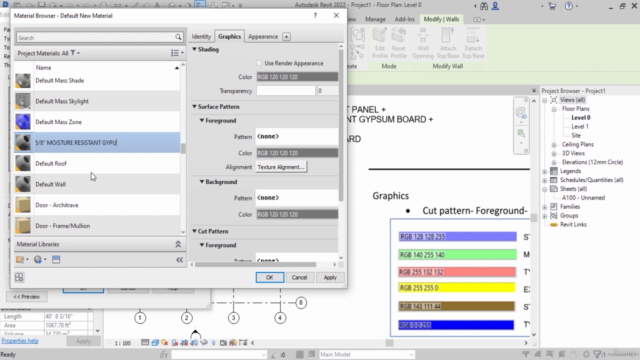The height and width of the screenshot is (360, 640).
Task: Enable the Use Render Appearance checkbox
Action: click(x=259, y=63)
